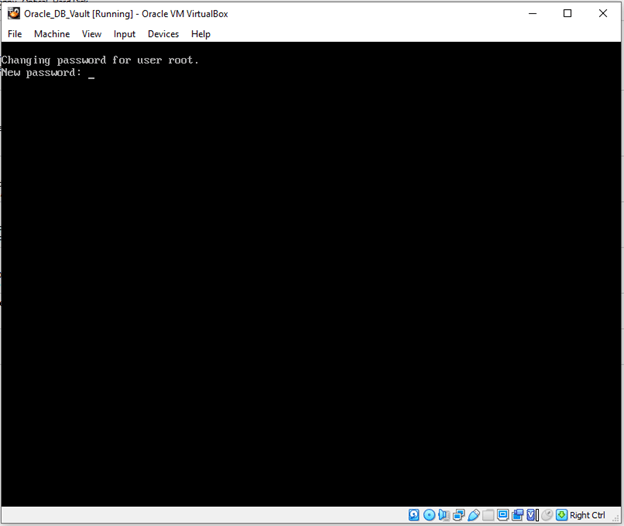This screenshot has height=526, width=624.
Task: Click the Right Ctrl host key label
Action: pyautogui.click(x=588, y=515)
